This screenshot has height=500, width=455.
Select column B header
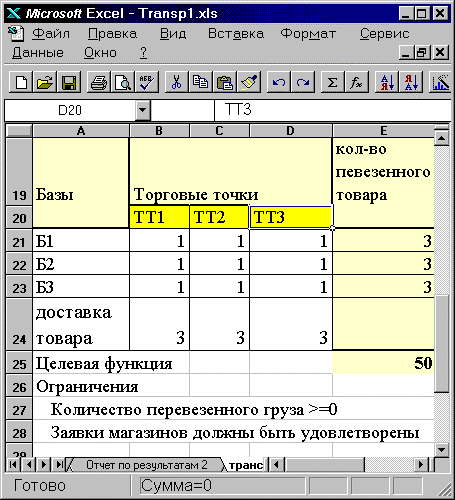click(x=159, y=130)
